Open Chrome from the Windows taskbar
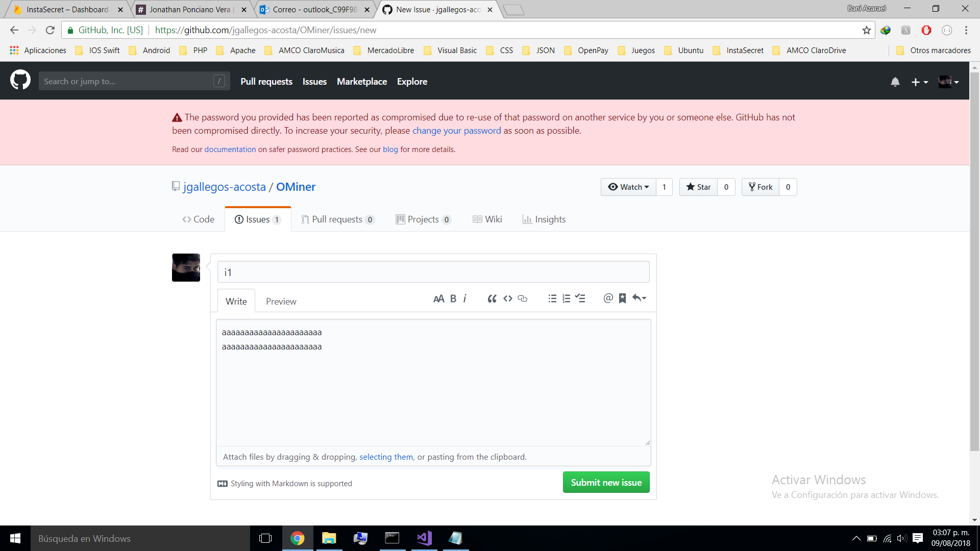980x551 pixels. pos(298,538)
